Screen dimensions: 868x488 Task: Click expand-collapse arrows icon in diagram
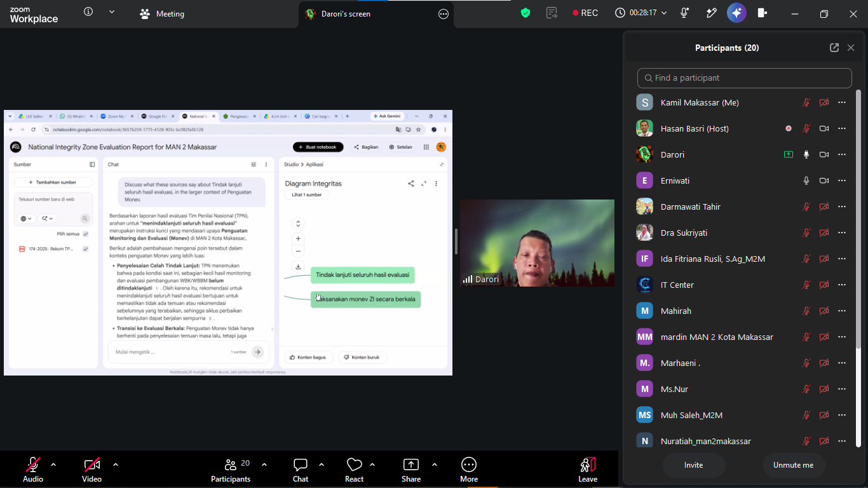(298, 223)
